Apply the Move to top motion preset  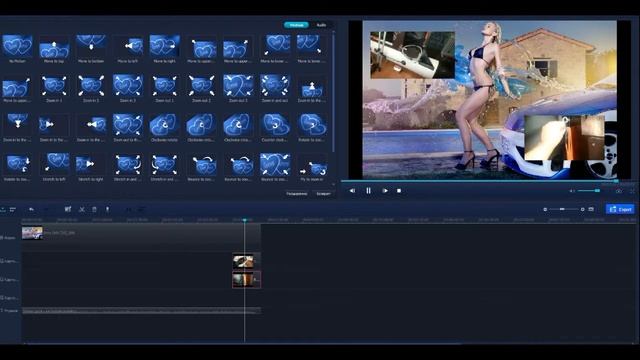pos(54,46)
